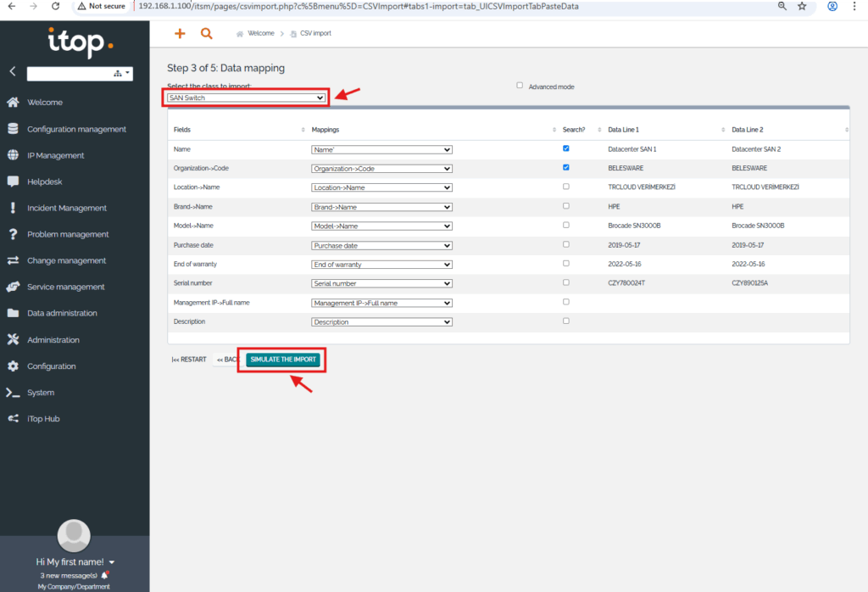This screenshot has width=868, height=592.
Task: Check Search checkbox for Serial number
Action: (x=565, y=282)
